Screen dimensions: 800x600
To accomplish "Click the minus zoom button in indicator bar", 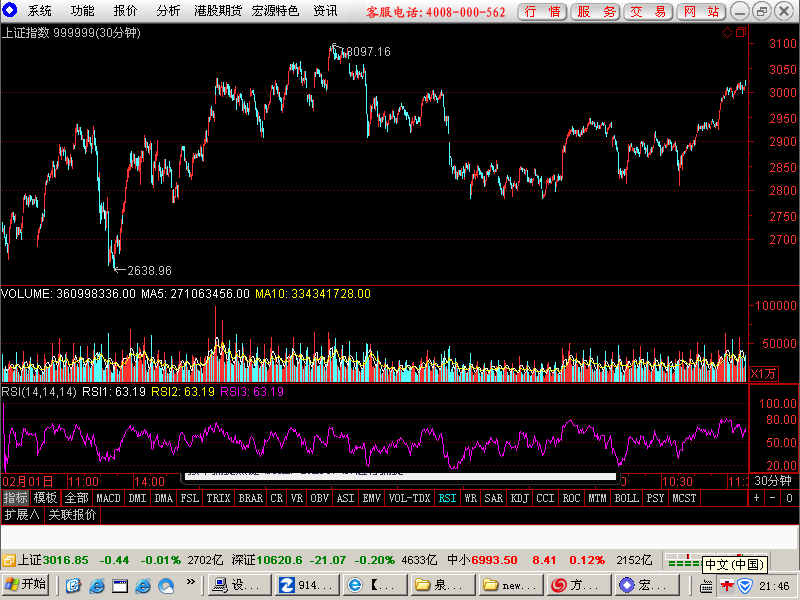I will pyautogui.click(x=772, y=498).
